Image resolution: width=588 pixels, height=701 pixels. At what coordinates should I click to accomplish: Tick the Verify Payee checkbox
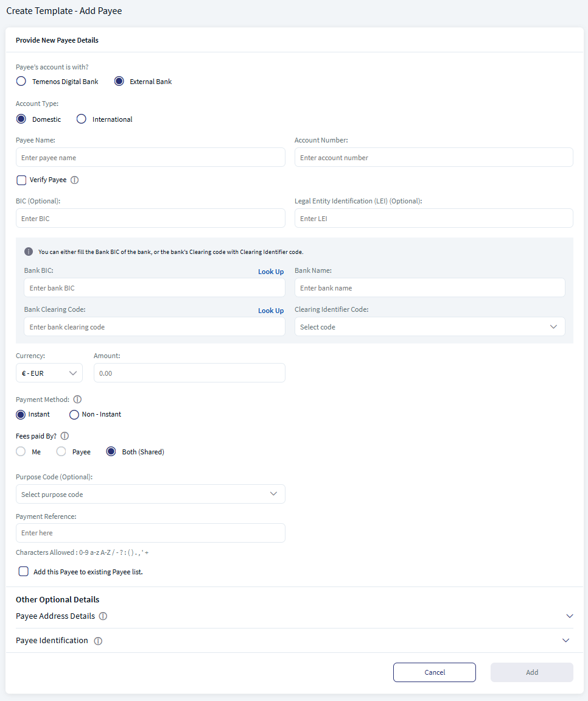[x=21, y=180]
